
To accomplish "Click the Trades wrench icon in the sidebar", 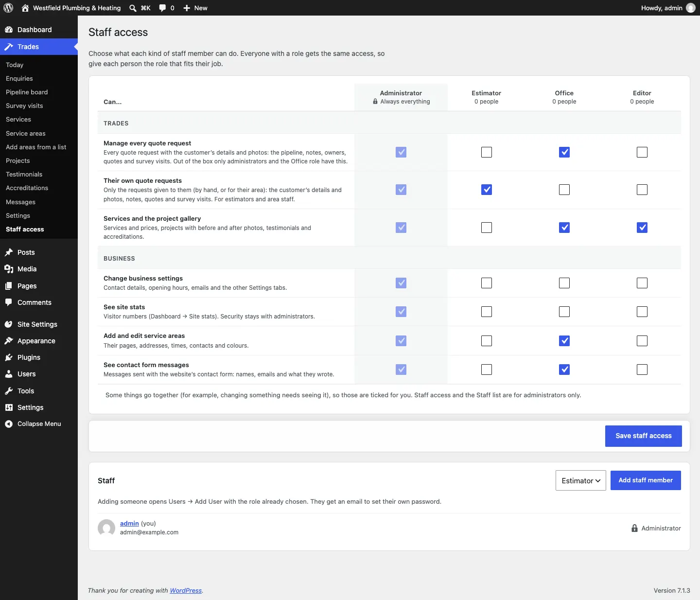I will [9, 47].
